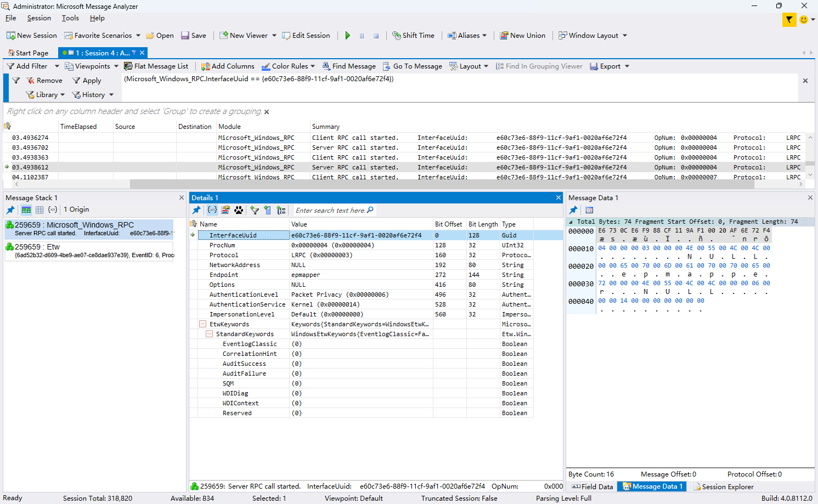Collapse the EtwKeywords node
818x504 pixels.
[x=202, y=324]
